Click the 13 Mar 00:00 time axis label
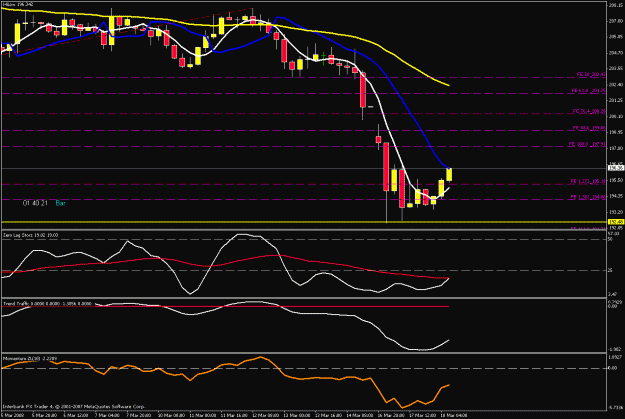This screenshot has width=625, height=419. pos(297,415)
